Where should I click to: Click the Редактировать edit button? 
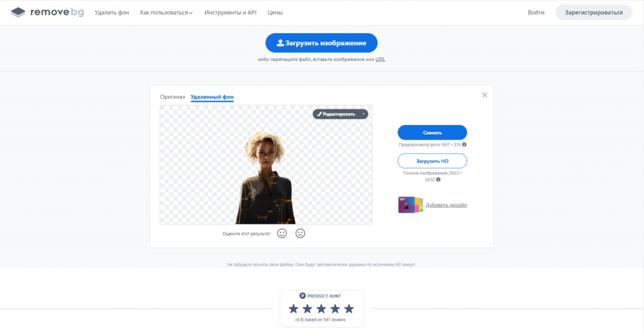[336, 114]
